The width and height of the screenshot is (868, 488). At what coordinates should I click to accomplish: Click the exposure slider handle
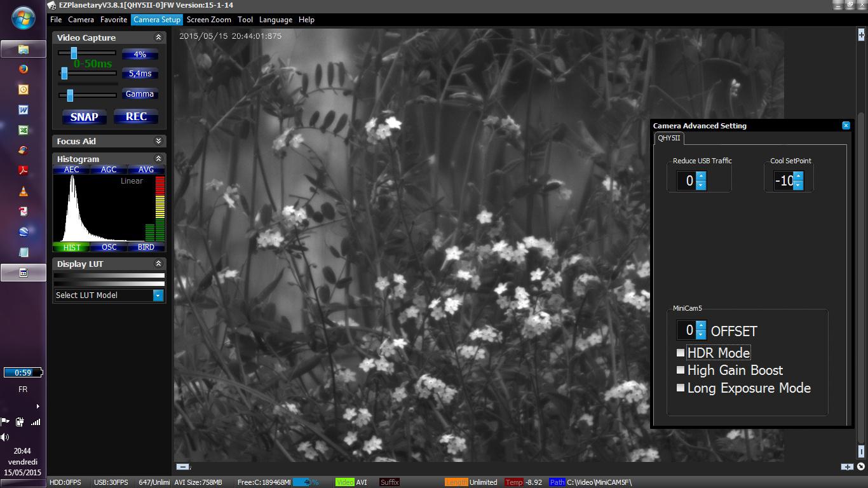point(64,74)
